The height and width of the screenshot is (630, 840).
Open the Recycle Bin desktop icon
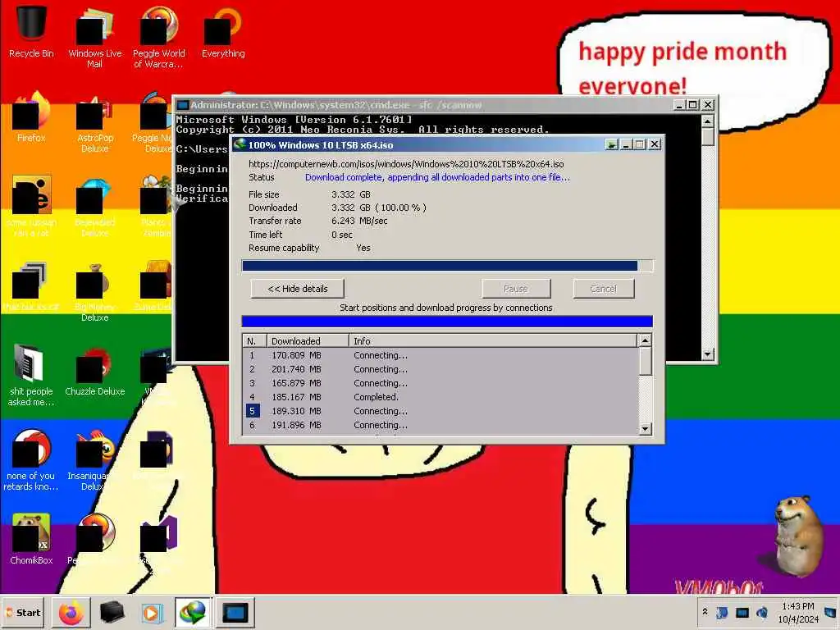coord(31,32)
